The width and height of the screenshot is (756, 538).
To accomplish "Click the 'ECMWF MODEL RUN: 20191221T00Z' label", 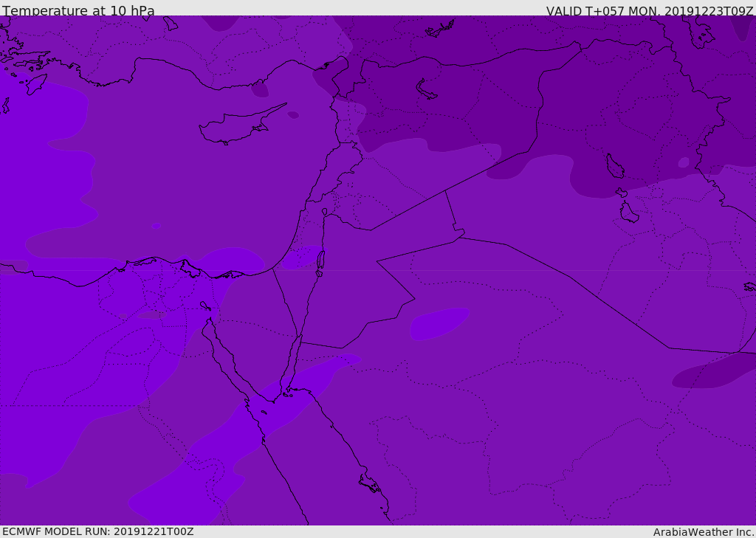I will 98,531.
